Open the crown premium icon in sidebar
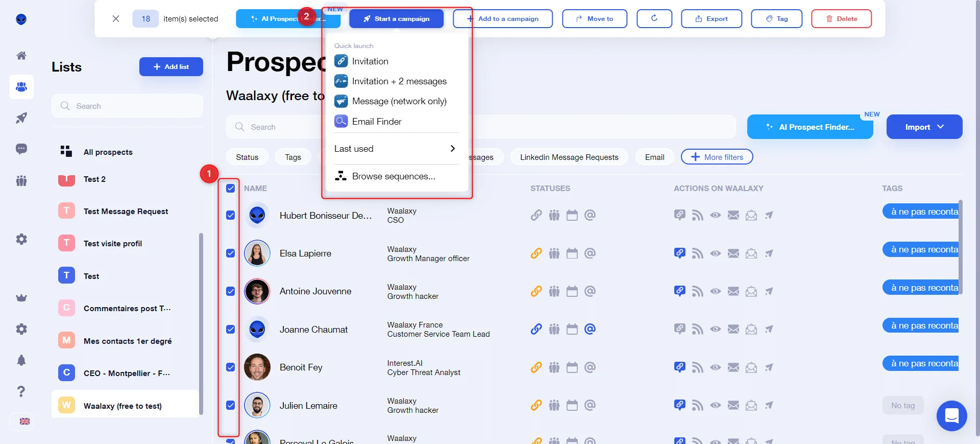980x444 pixels. (21, 298)
